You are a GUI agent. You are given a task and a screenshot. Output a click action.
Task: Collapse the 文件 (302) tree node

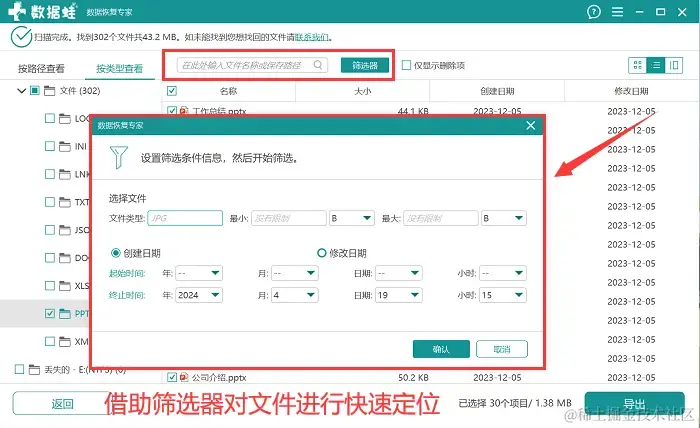21,91
